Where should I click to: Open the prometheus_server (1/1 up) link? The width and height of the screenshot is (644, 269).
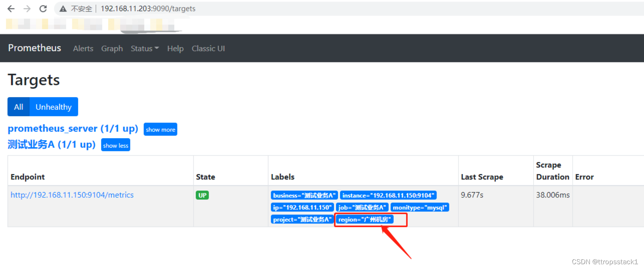coord(73,128)
